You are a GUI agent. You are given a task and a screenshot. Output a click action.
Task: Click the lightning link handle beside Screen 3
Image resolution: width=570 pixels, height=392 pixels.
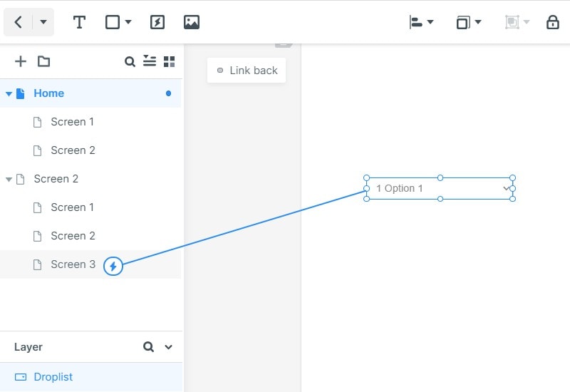pyautogui.click(x=113, y=266)
